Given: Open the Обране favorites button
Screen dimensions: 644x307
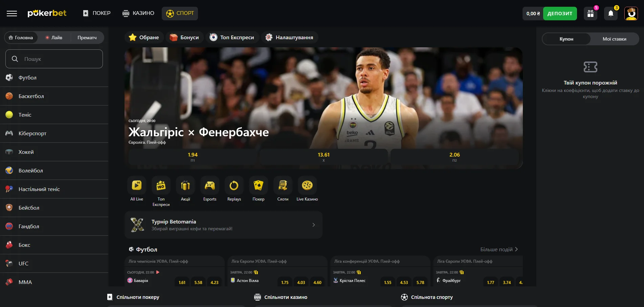Looking at the screenshot, I should 144,37.
